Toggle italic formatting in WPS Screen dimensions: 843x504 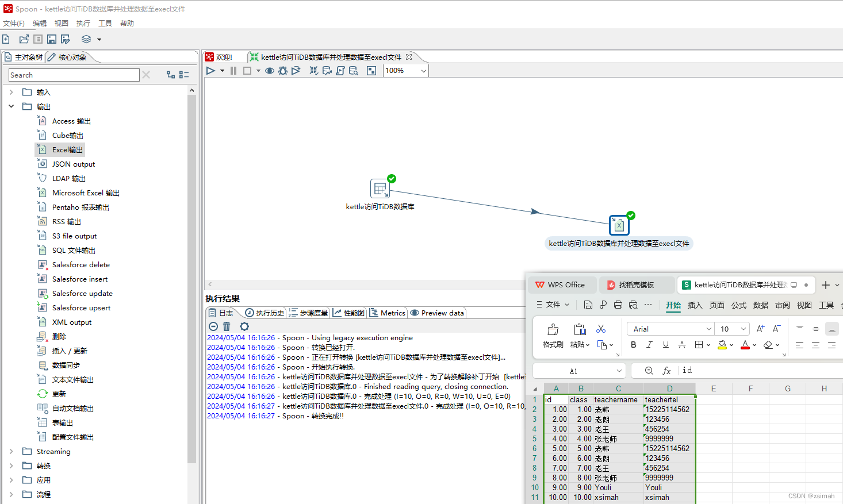pos(649,345)
